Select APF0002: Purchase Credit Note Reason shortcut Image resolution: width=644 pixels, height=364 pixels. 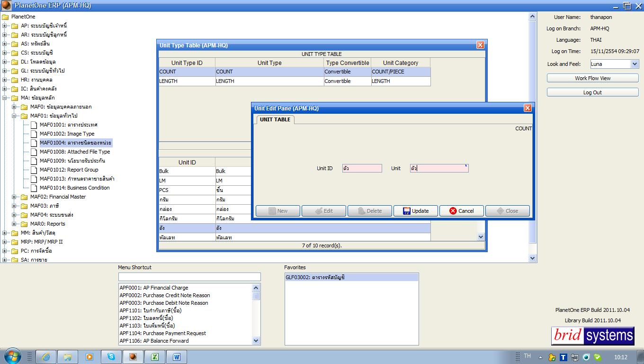pyautogui.click(x=164, y=295)
